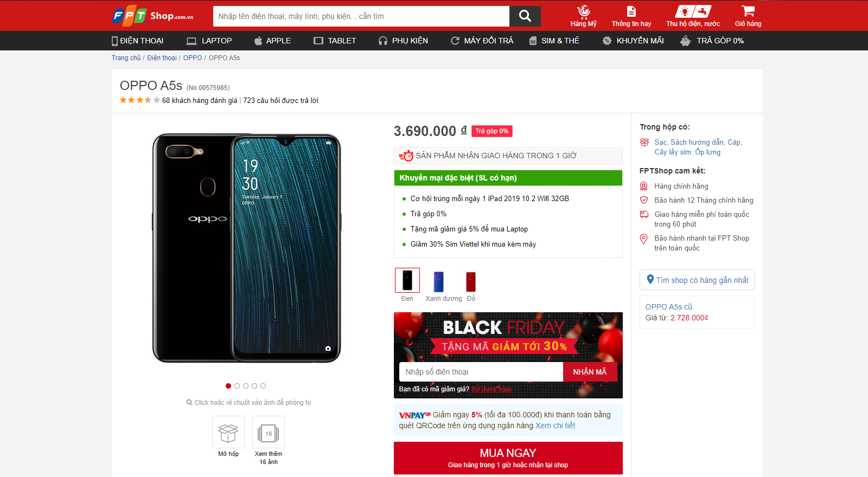Click the free delivery truck icon
The image size is (868, 477).
644,214
